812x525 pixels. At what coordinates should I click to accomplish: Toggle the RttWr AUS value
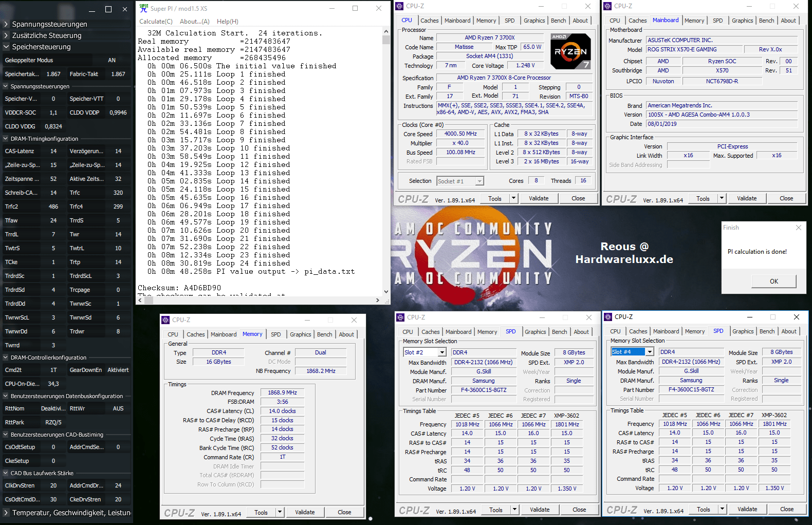(118, 408)
